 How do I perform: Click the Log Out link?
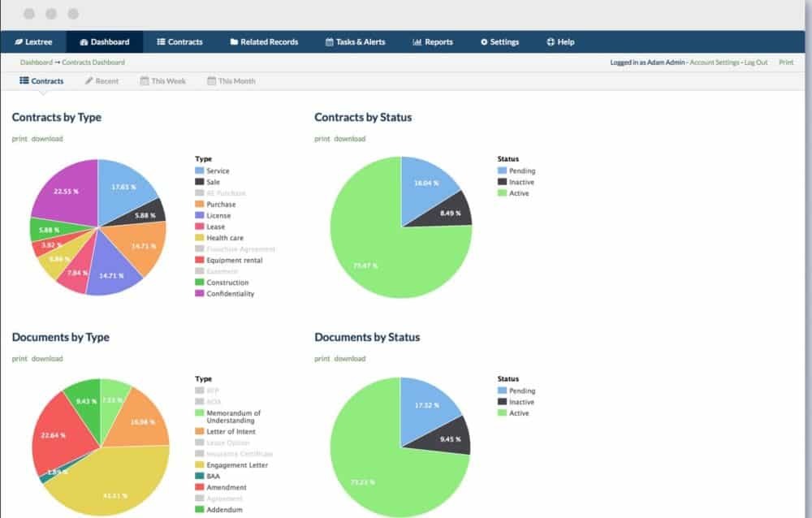[756, 63]
